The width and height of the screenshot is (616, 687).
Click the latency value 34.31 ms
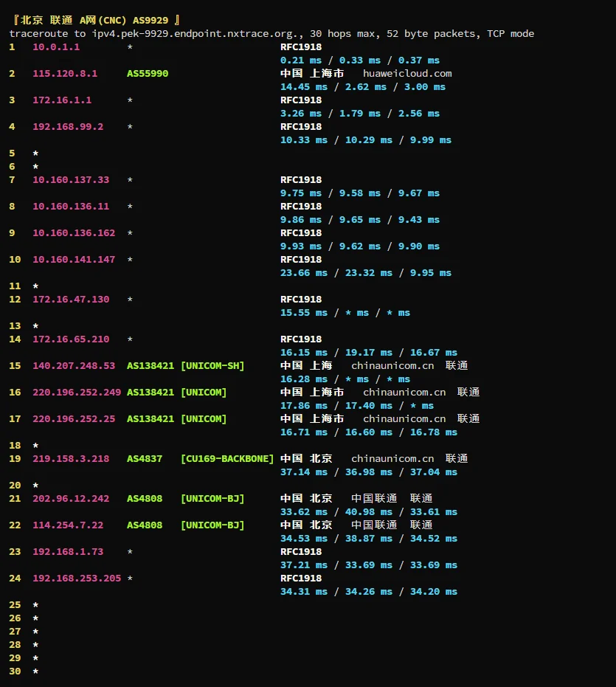click(x=304, y=592)
